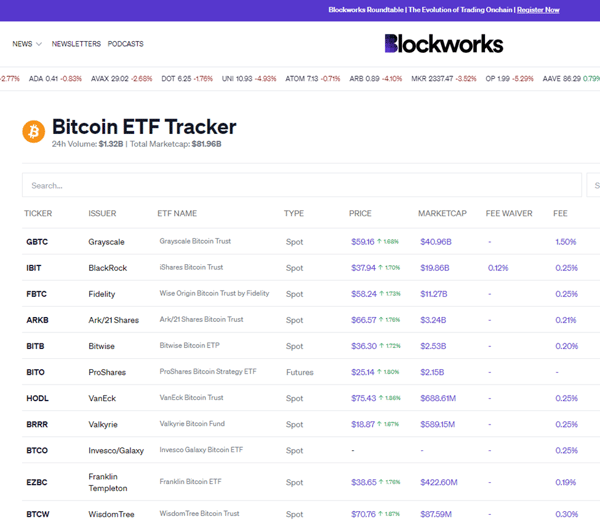
Task: Click the $688.61M marketcap value
Action: [438, 398]
